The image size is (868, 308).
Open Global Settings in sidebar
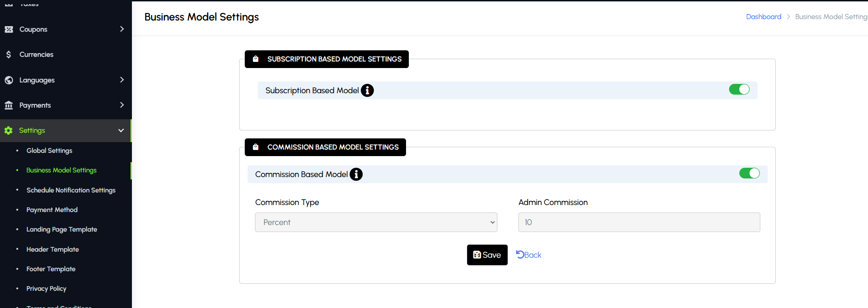coord(49,151)
